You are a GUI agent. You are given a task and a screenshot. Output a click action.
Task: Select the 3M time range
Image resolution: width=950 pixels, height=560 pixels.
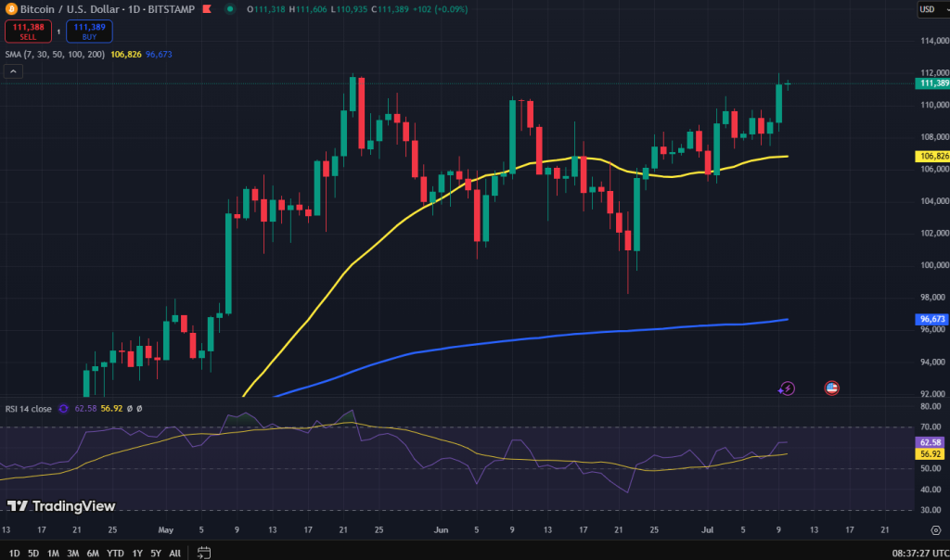(72, 554)
